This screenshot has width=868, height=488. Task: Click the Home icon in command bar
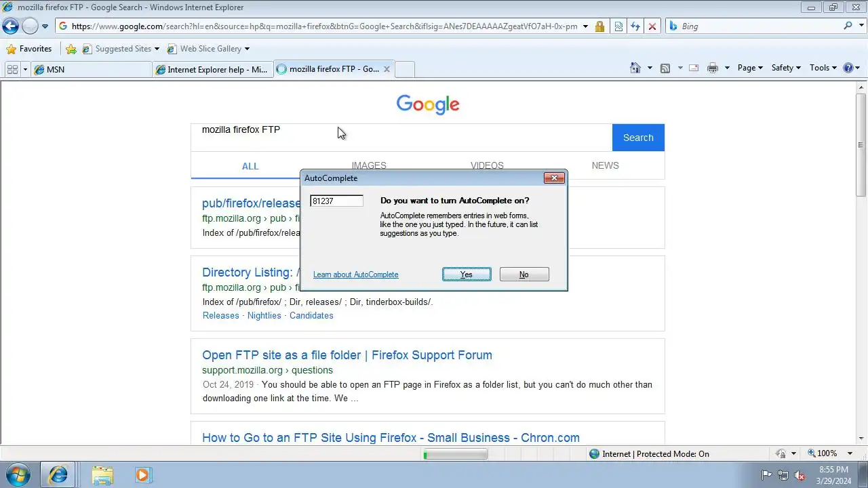click(x=635, y=68)
